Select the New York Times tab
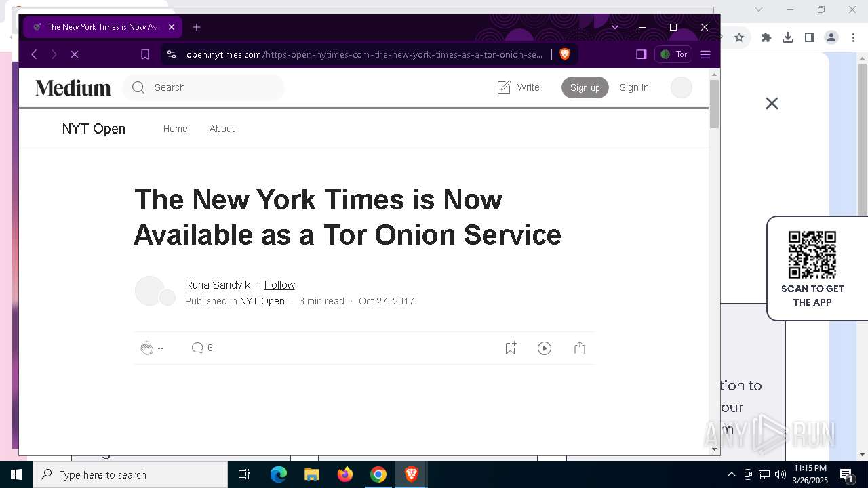The image size is (868, 488). (102, 27)
